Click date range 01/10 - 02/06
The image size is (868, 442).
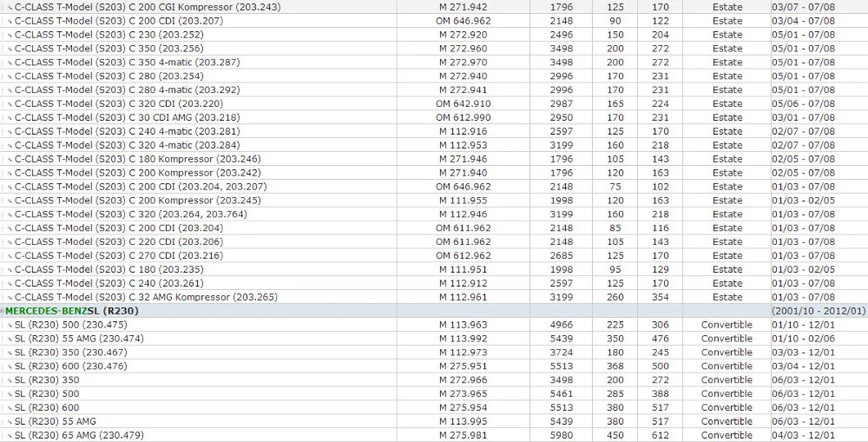coord(803,339)
